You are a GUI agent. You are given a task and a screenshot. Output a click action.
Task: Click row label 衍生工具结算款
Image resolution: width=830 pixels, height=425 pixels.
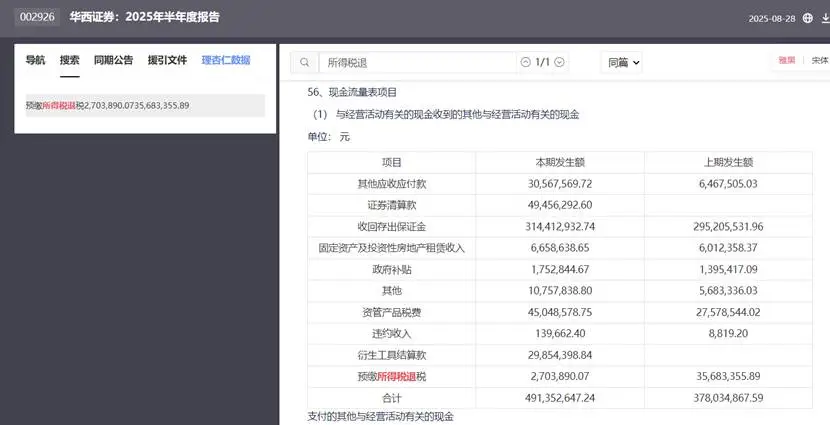[392, 355]
